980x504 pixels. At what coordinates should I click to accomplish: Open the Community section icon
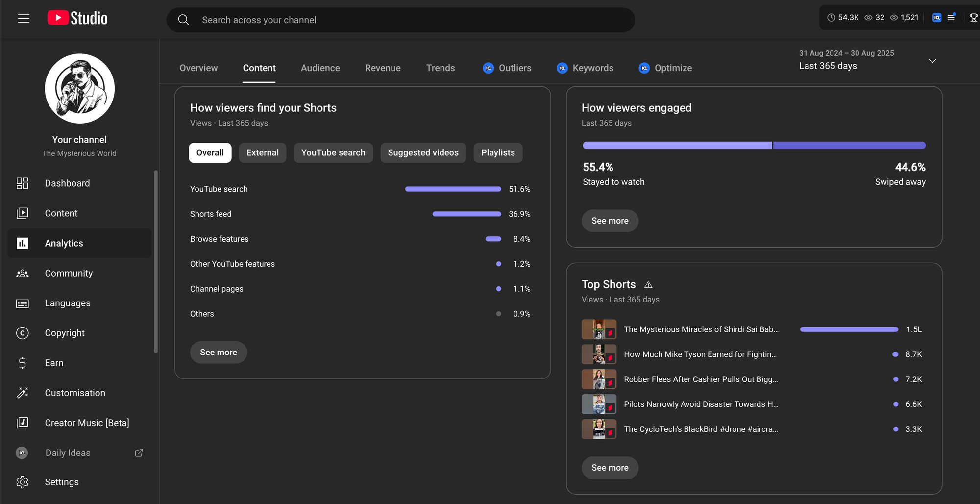tap(23, 273)
